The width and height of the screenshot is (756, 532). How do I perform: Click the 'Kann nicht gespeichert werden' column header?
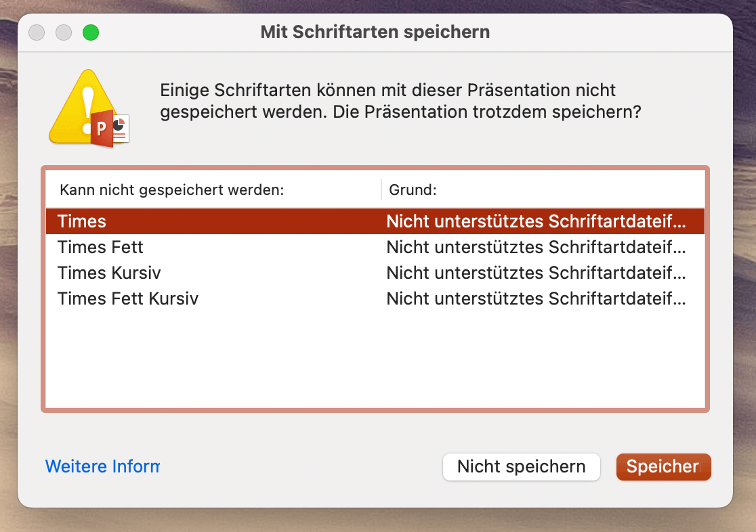click(171, 190)
